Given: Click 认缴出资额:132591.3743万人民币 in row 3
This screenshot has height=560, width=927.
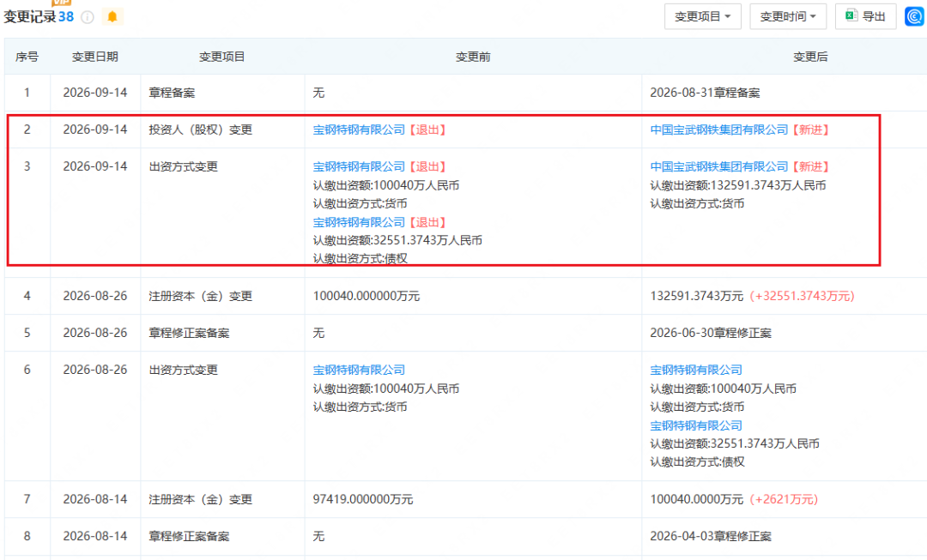Looking at the screenshot, I should 738,185.
